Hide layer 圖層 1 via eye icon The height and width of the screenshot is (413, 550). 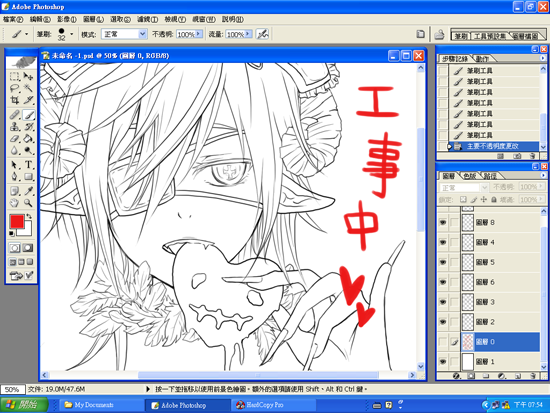[x=443, y=361]
